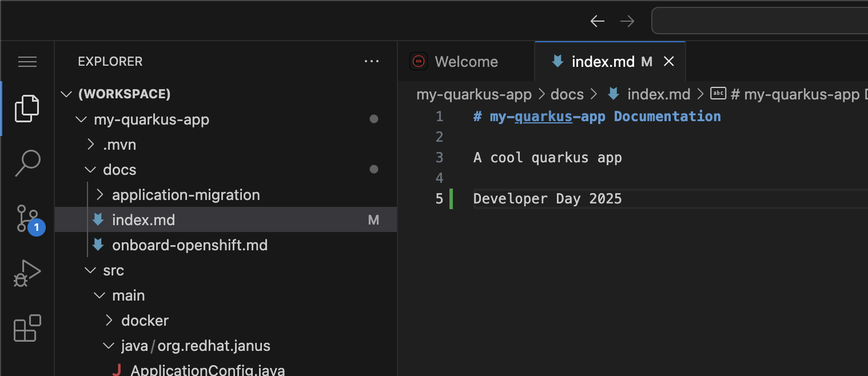
Task: Select the application-migration folder name
Action: click(x=186, y=195)
